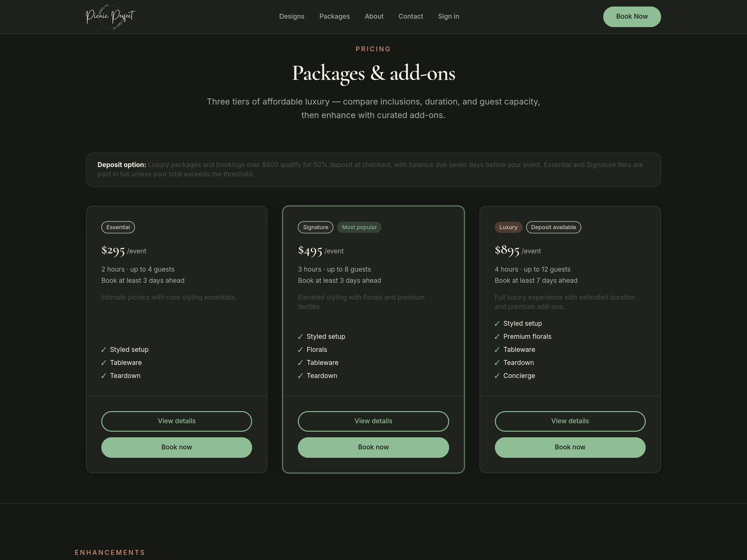
Task: Click the Signature card Tableware checkmark
Action: 300,363
